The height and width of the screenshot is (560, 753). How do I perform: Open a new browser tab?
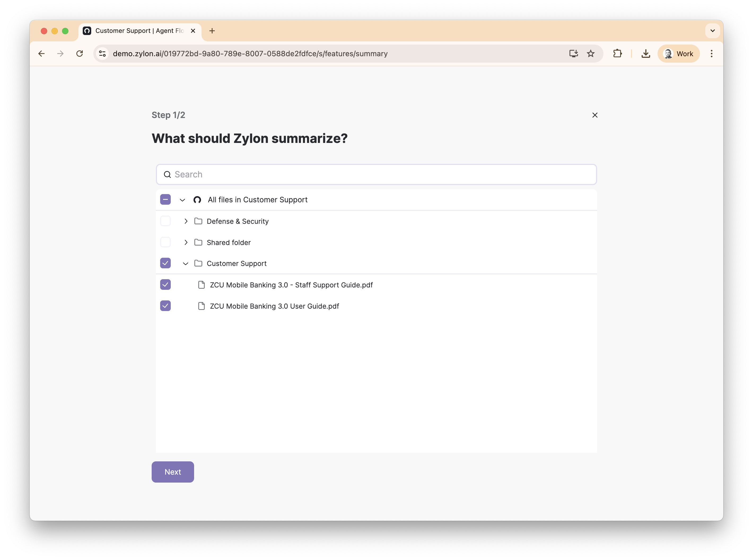point(212,31)
